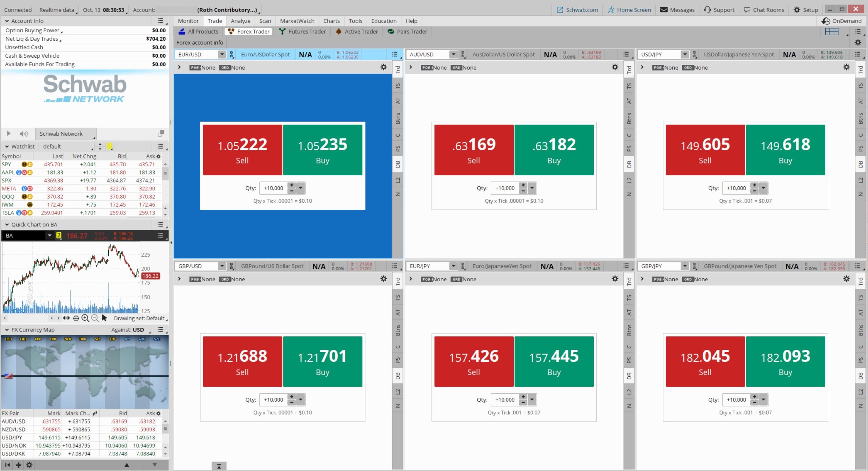
Task: Click AUD/USD panel gear settings icon
Action: tap(615, 67)
